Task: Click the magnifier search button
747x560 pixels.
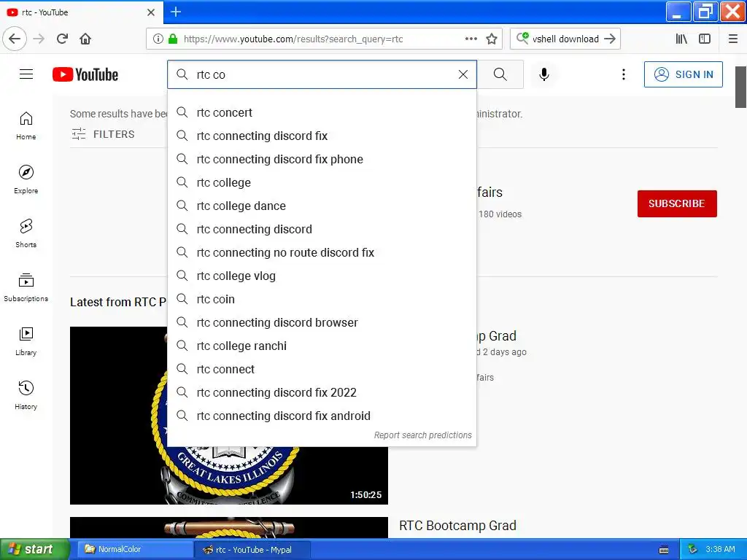Action: pyautogui.click(x=500, y=74)
